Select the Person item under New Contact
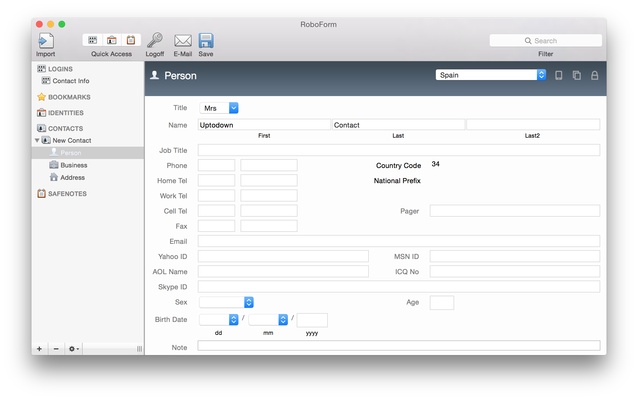This screenshot has height=400, width=638. click(x=87, y=153)
